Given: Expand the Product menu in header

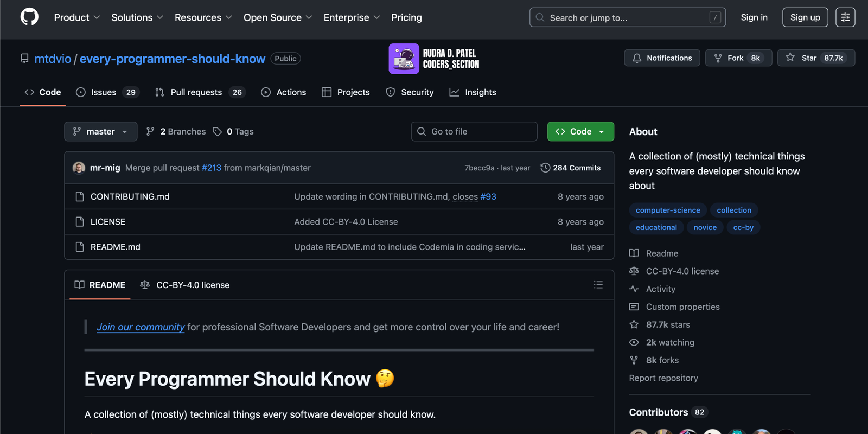Looking at the screenshot, I should tap(76, 17).
